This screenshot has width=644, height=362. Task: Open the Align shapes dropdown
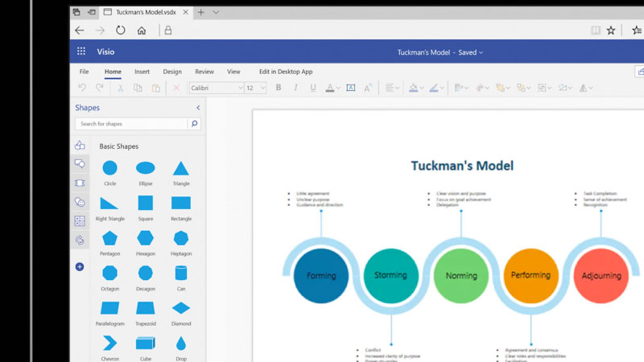click(x=461, y=88)
